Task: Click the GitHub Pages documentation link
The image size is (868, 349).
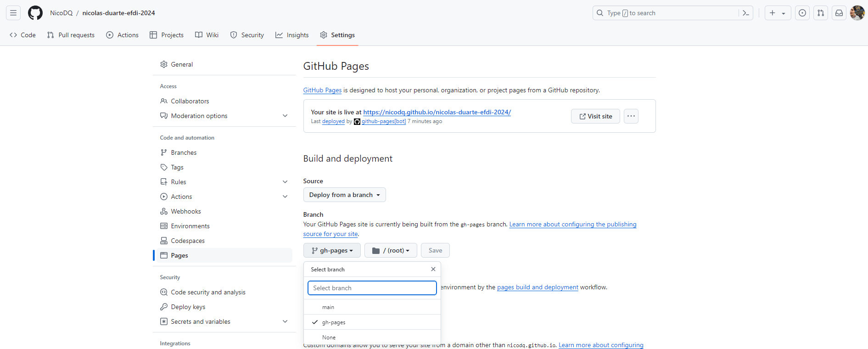Action: [x=322, y=90]
